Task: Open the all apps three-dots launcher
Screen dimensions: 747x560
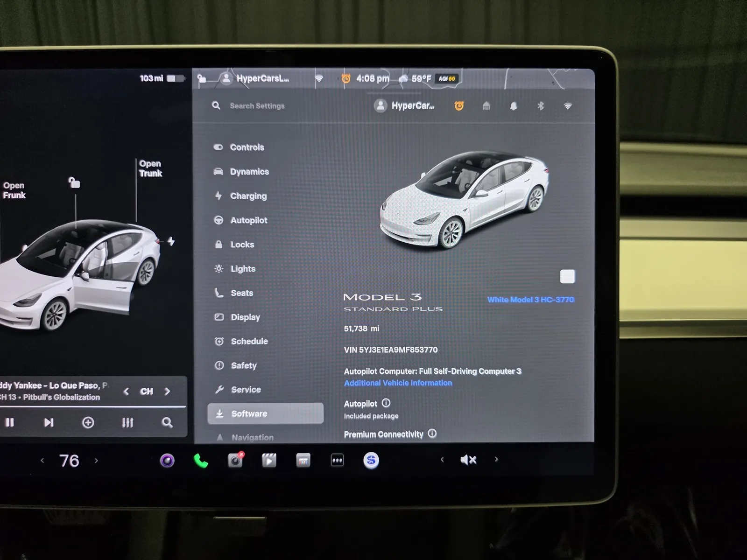Action: coord(337,461)
